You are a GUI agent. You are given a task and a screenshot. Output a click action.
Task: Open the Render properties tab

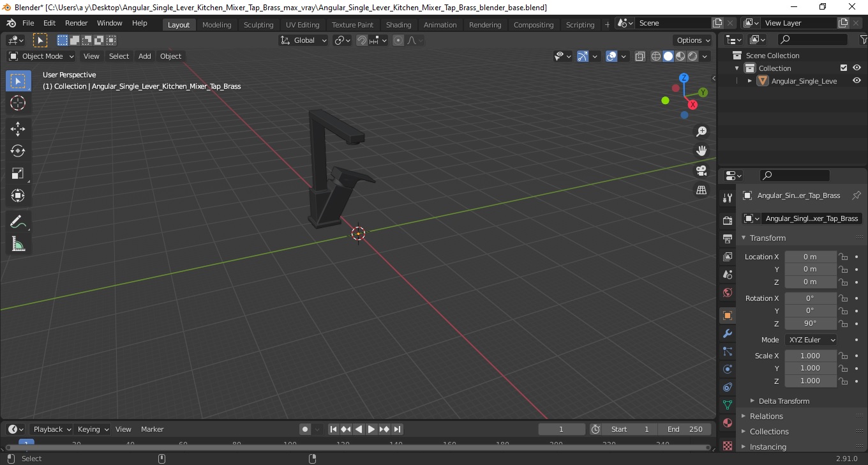click(727, 220)
